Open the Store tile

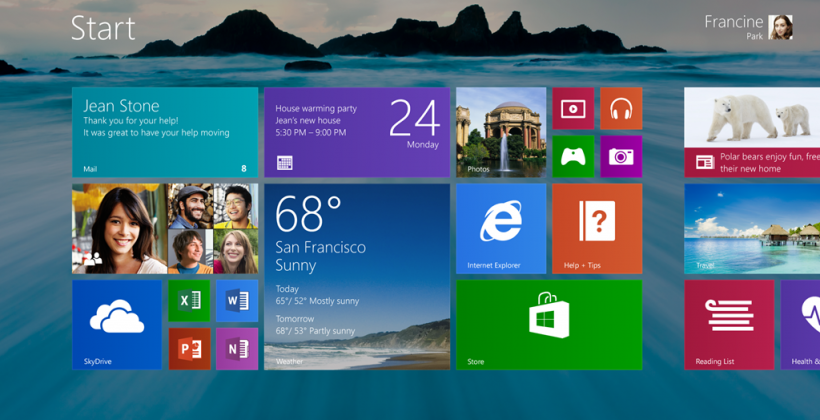tap(549, 325)
